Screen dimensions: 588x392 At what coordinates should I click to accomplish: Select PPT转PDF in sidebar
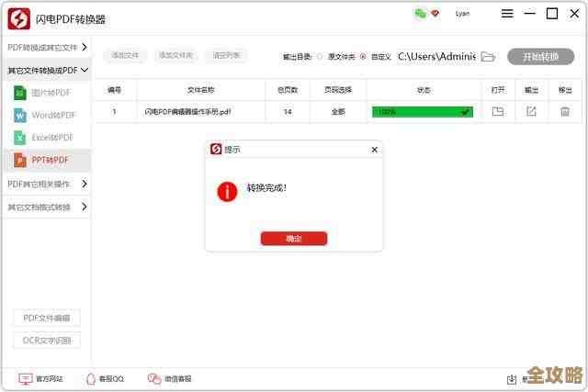click(x=50, y=160)
